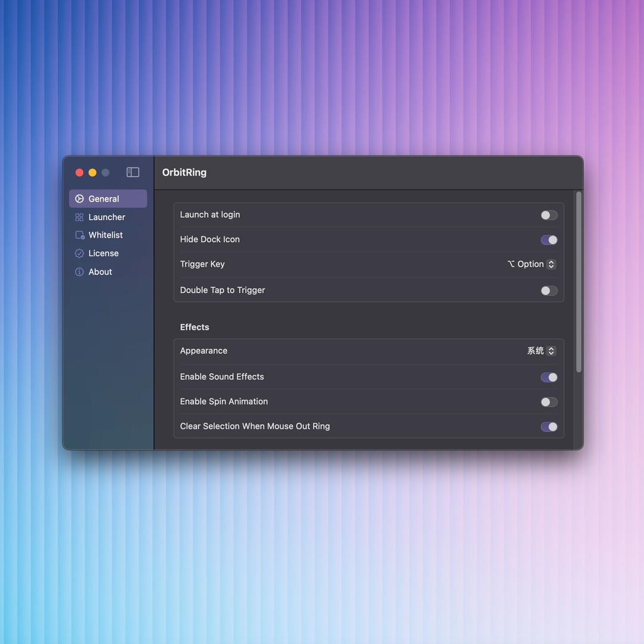The height and width of the screenshot is (644, 644).
Task: Click the License badge icon
Action: point(79,253)
